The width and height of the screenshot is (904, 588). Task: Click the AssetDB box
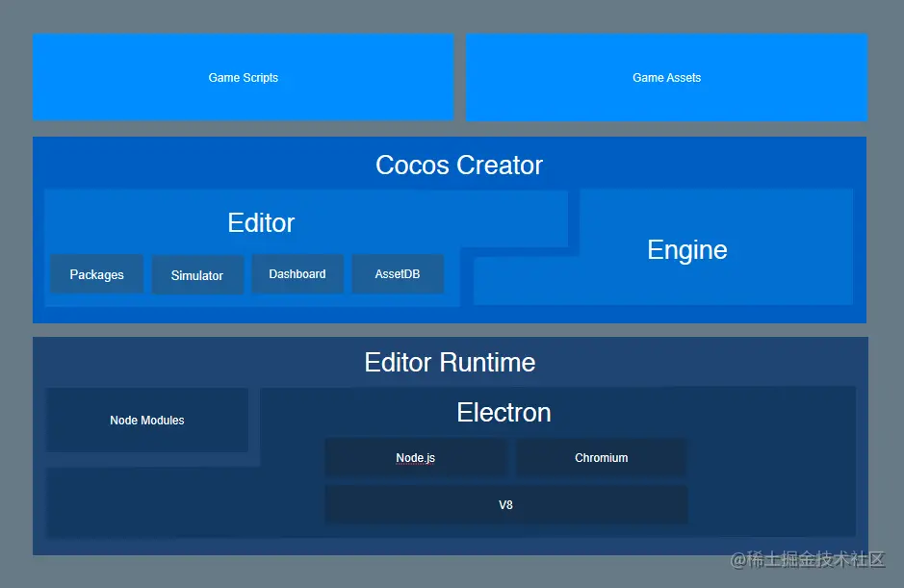398,274
